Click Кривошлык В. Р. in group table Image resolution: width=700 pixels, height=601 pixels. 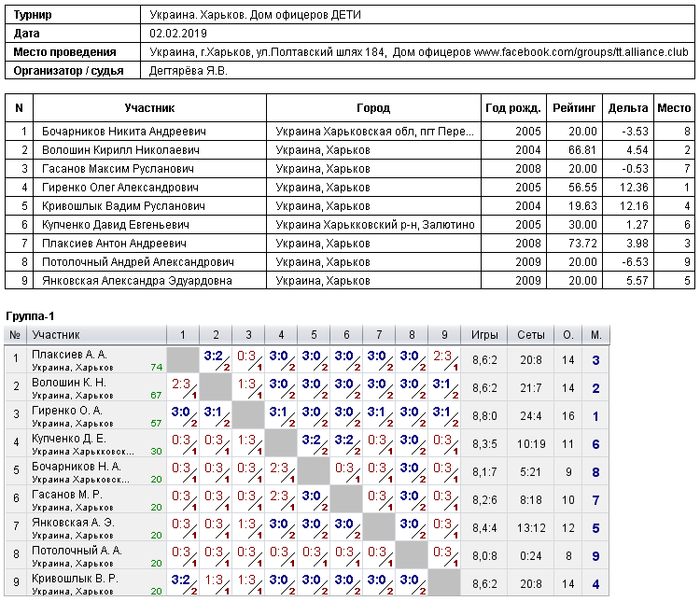(x=75, y=579)
